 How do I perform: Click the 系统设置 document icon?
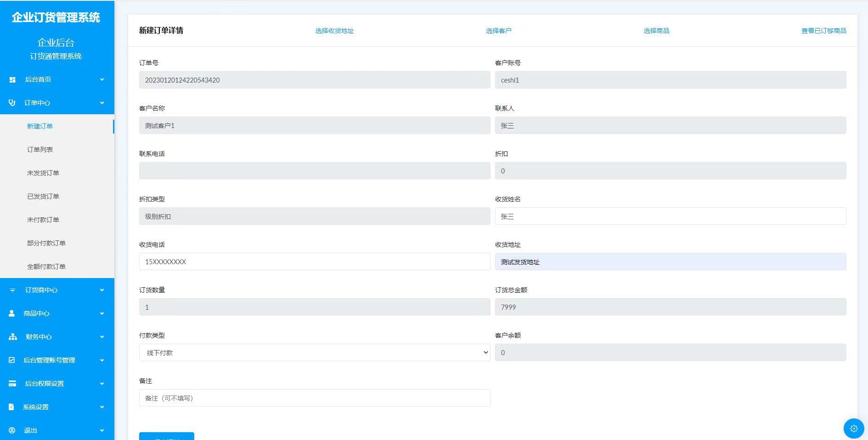[x=12, y=407]
